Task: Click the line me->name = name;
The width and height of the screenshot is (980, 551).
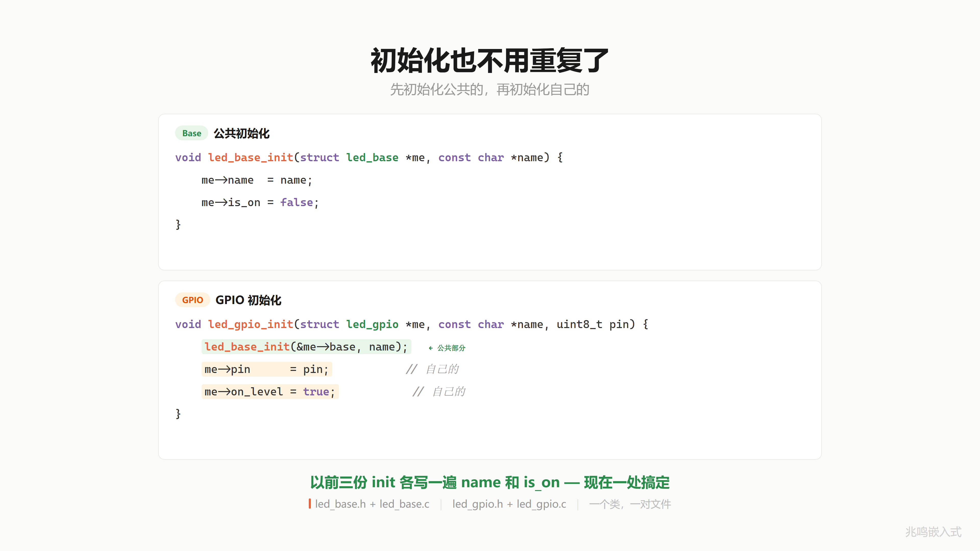Action: 257,180
